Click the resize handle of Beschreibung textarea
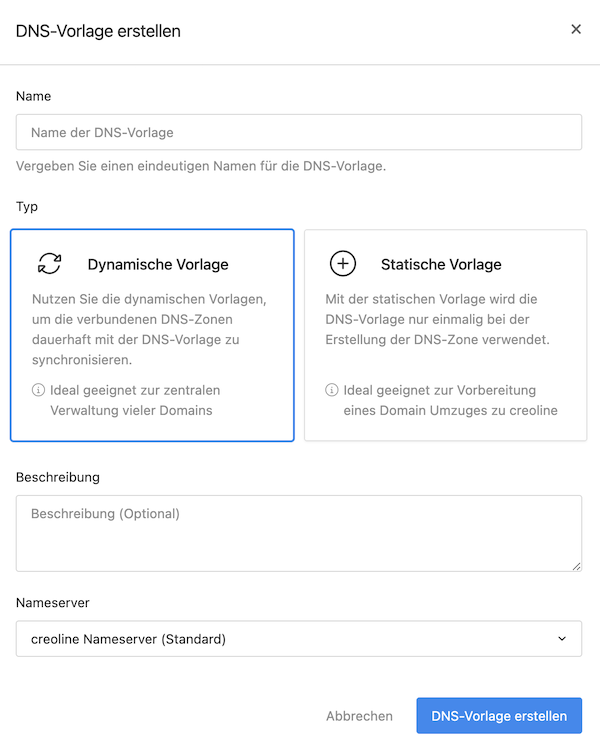Viewport: 600px width, 749px height. tap(577, 567)
